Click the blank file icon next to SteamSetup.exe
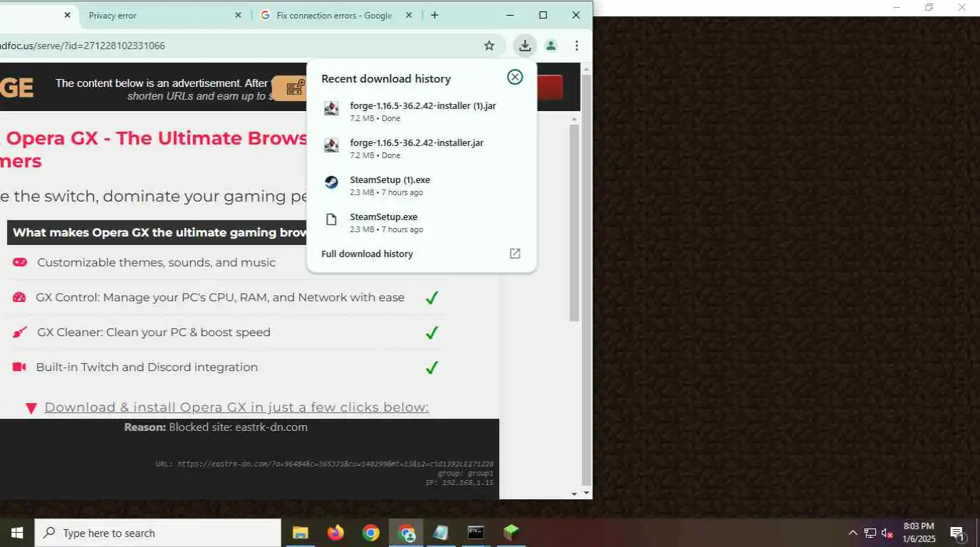 [x=331, y=219]
